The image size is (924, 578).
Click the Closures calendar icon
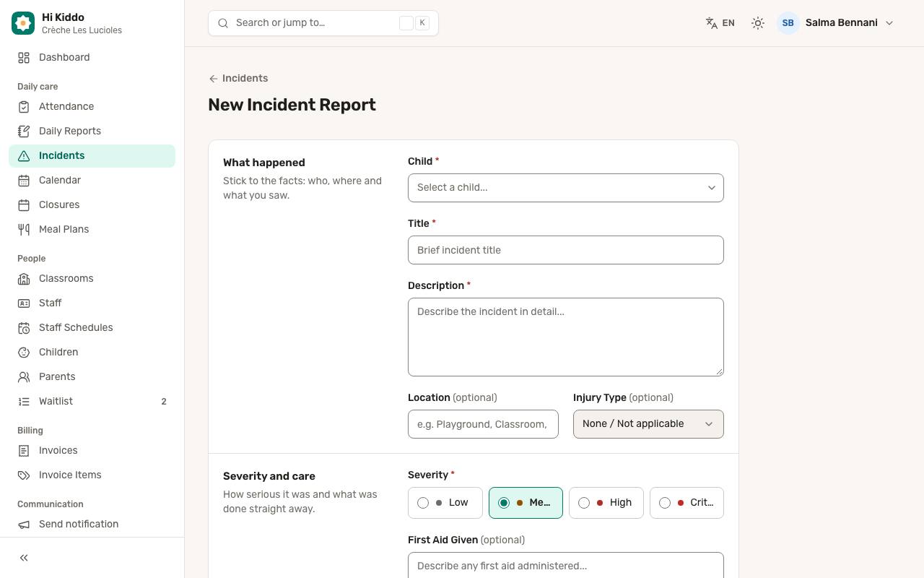tap(24, 204)
